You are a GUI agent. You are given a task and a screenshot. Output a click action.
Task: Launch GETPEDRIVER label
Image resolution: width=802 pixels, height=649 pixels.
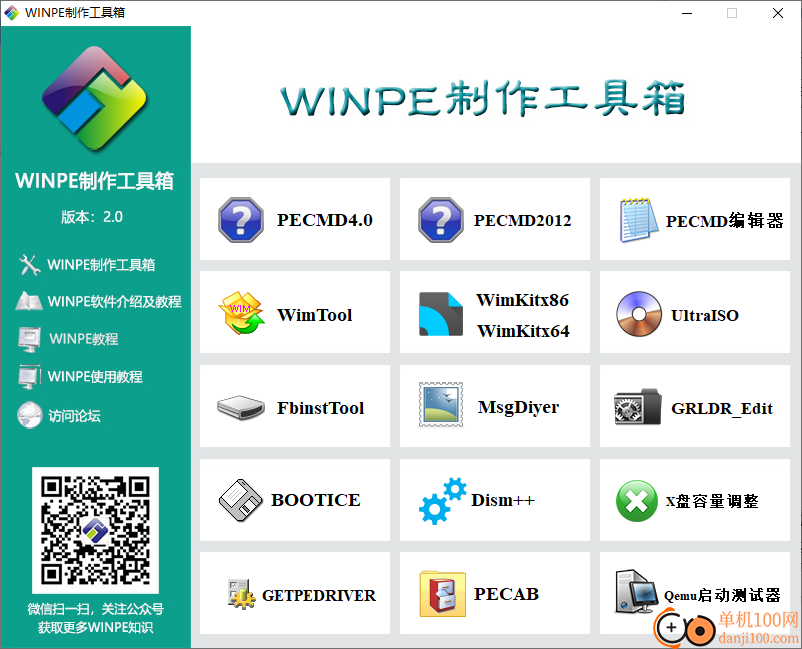pos(319,595)
